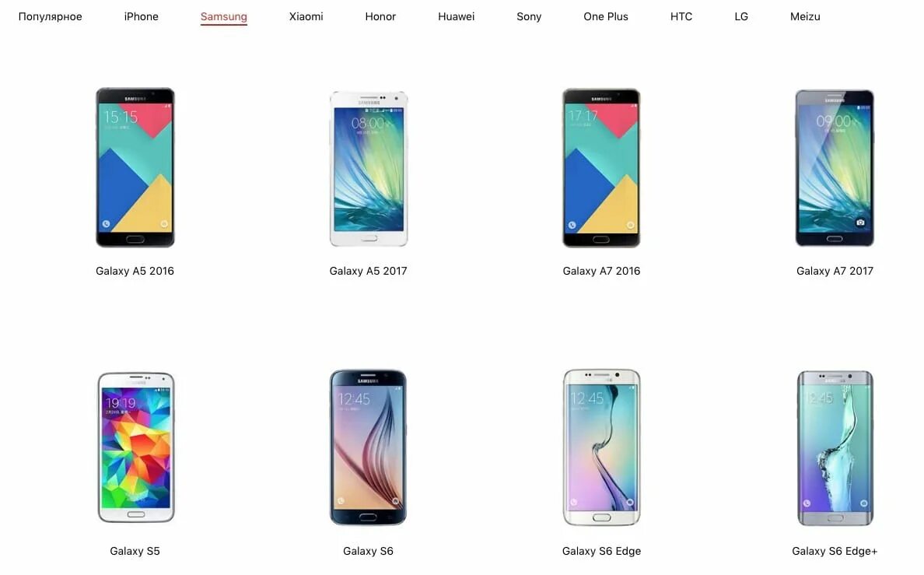The width and height of the screenshot is (924, 575).
Task: Open the LG tab
Action: click(741, 16)
